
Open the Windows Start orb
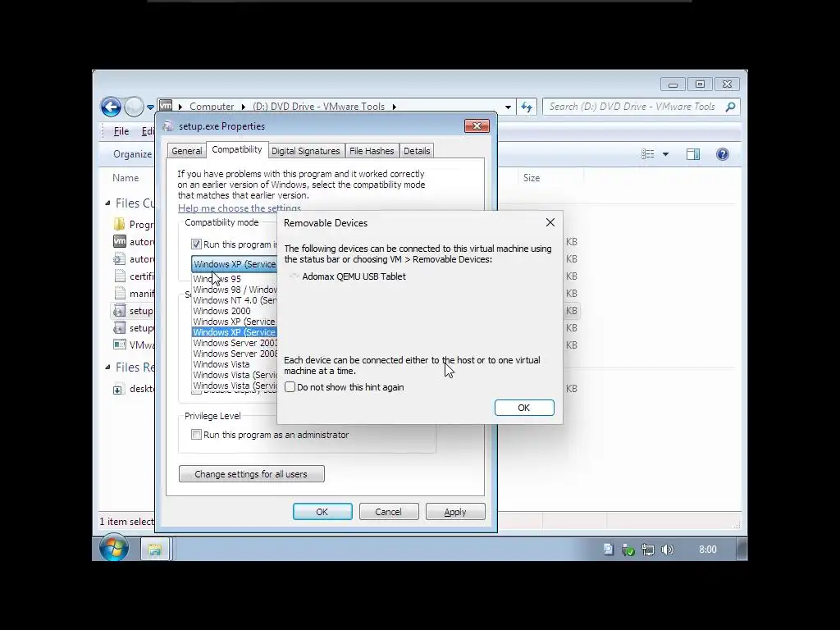pyautogui.click(x=113, y=547)
